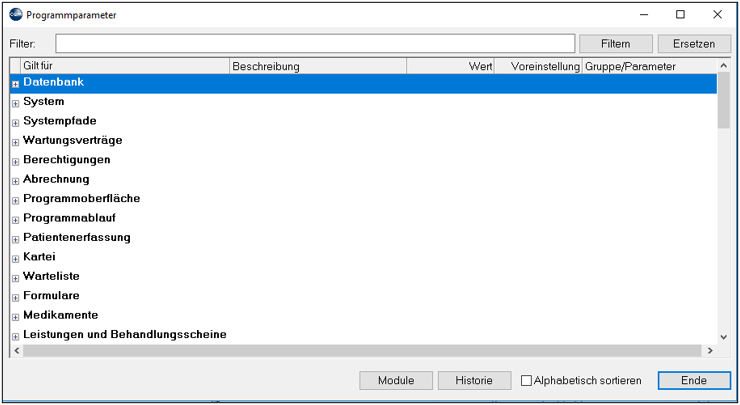The image size is (740, 405).
Task: Open the Historie button
Action: point(474,380)
